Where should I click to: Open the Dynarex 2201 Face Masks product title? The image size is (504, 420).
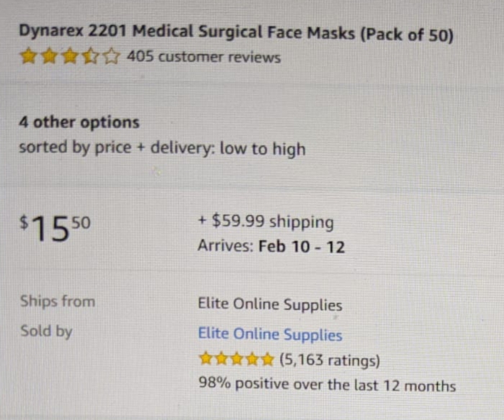[236, 33]
